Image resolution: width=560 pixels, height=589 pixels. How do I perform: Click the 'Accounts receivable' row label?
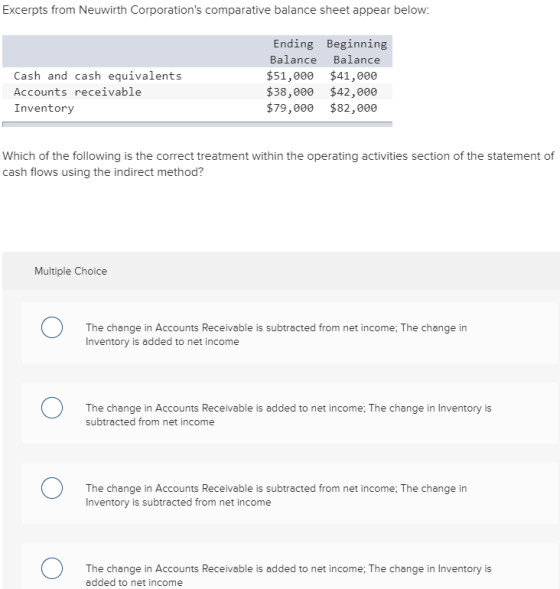78,92
